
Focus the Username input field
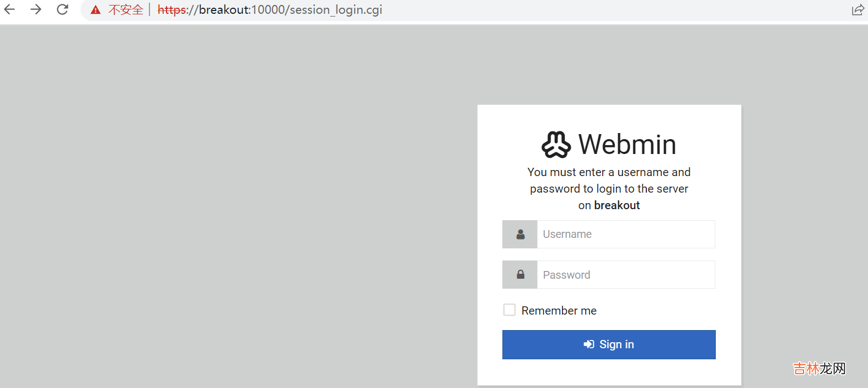tap(625, 235)
